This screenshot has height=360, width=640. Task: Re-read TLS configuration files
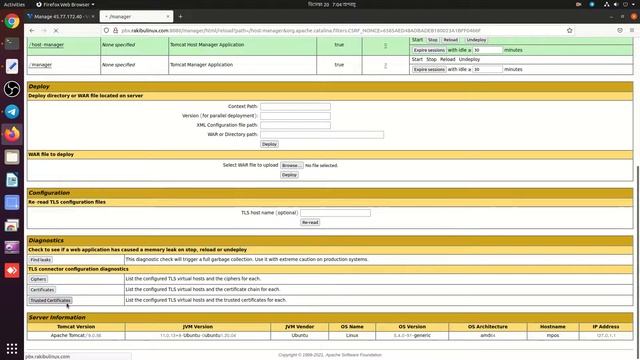tap(310, 223)
